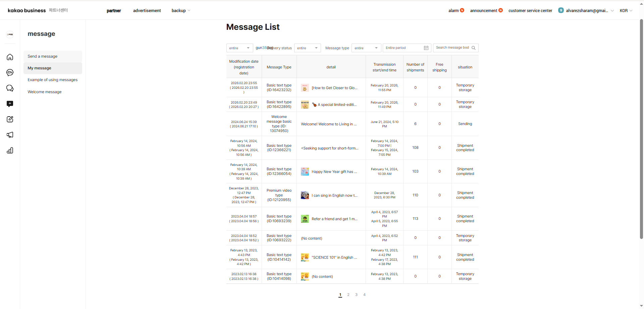Screen dimensions: 644x309
Task: Click the 'December 28, 2023, 6:30 PM' time
Action: (x=384, y=195)
